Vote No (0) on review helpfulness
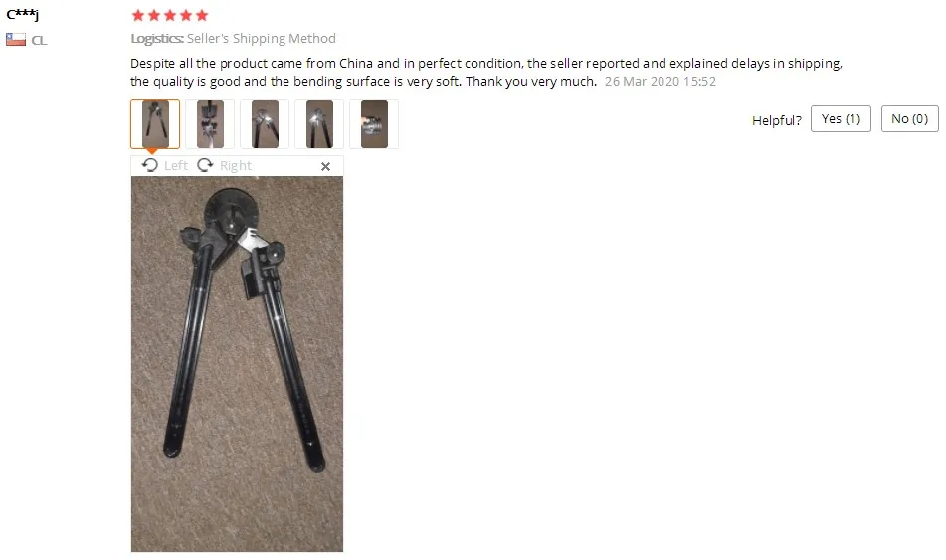 click(910, 119)
